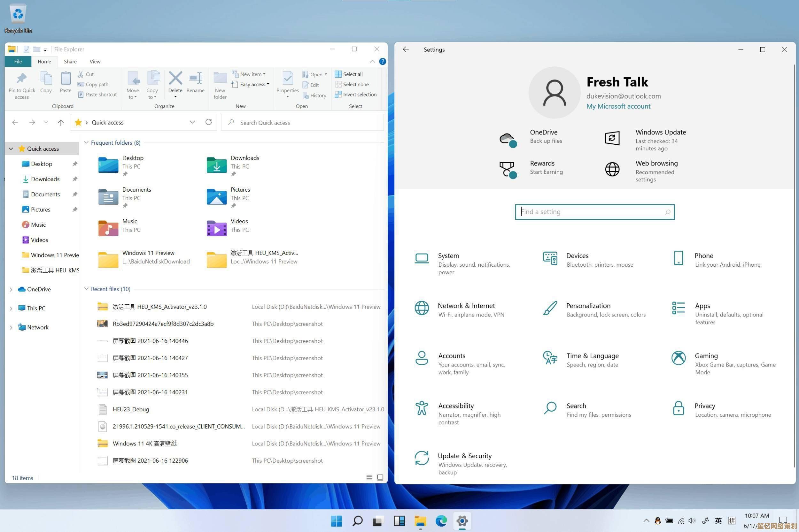Expand the This PC tree node

pyautogui.click(x=11, y=308)
